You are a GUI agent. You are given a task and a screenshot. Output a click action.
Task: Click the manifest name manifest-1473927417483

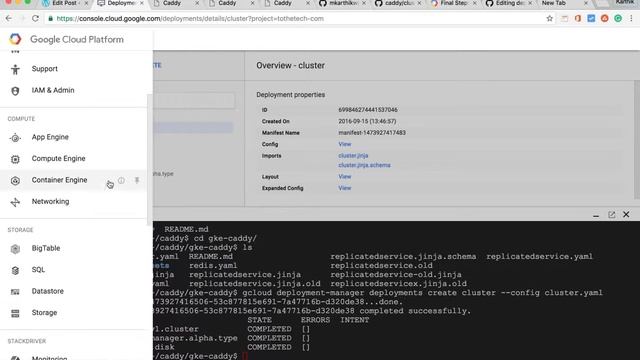372,133
